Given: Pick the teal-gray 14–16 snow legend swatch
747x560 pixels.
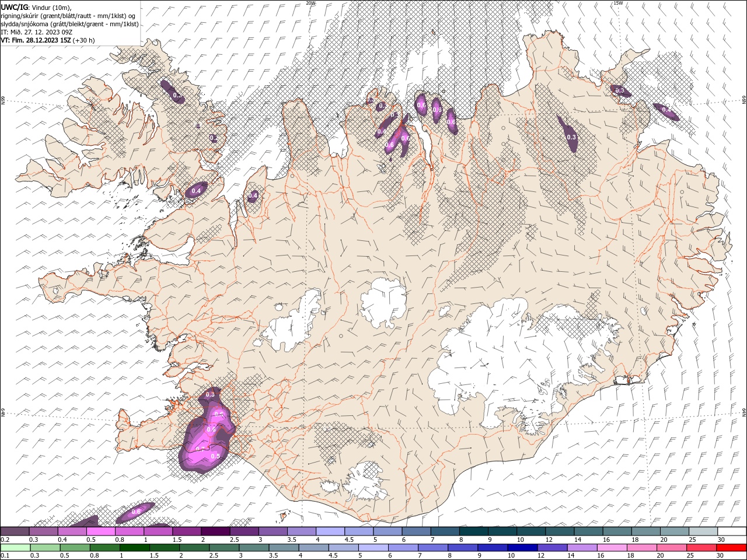Looking at the screenshot, I should tap(588, 531).
